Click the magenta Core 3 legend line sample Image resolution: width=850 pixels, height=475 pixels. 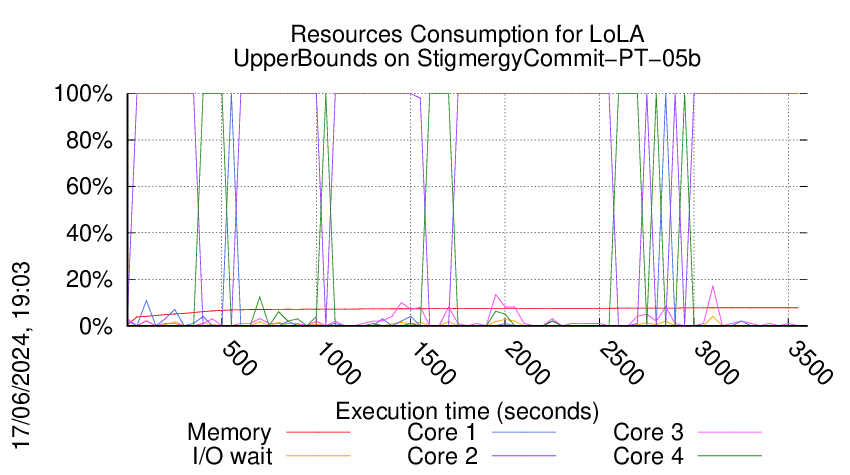click(x=730, y=432)
